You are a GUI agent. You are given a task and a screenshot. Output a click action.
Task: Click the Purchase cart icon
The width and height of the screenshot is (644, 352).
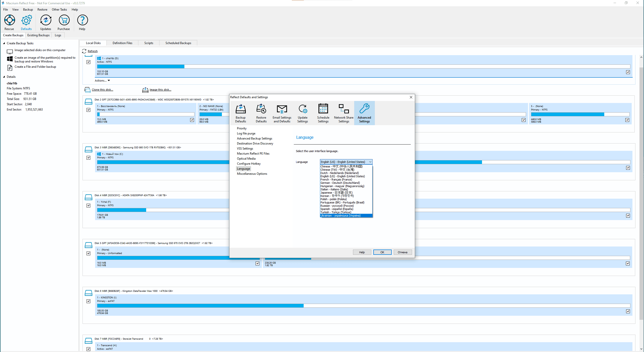pos(64,20)
